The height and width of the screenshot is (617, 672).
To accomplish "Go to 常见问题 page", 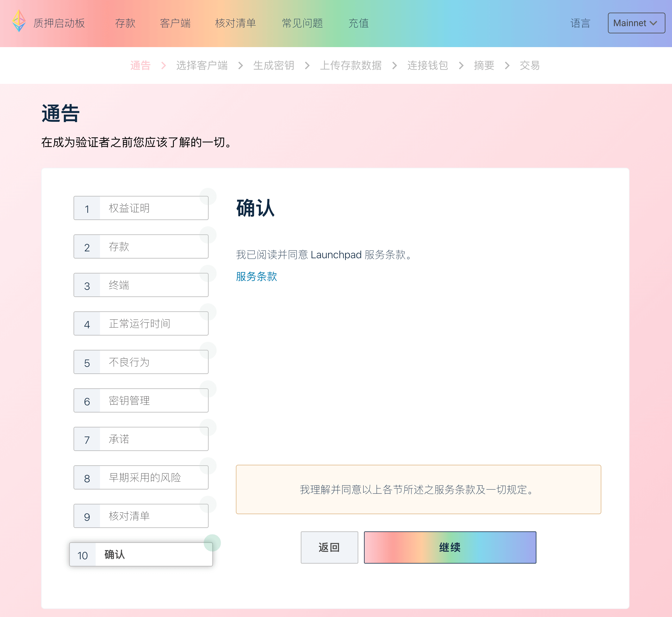I will (302, 23).
